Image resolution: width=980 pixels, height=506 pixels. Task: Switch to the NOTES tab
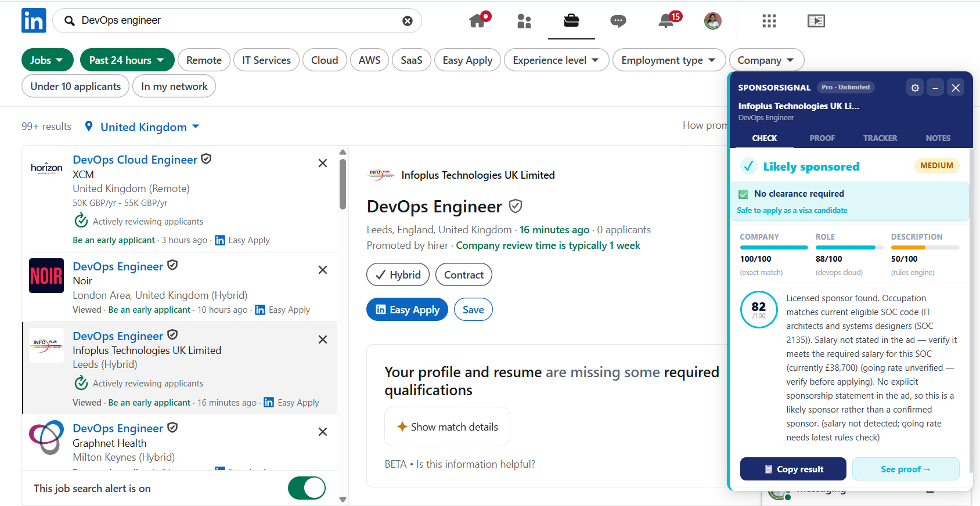coord(938,138)
